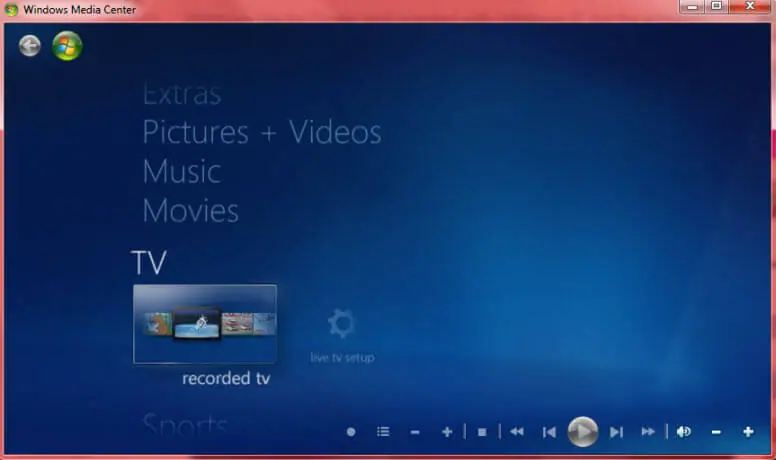Lower volume with the rightmost minus button
This screenshot has width=776, height=460.
click(716, 433)
